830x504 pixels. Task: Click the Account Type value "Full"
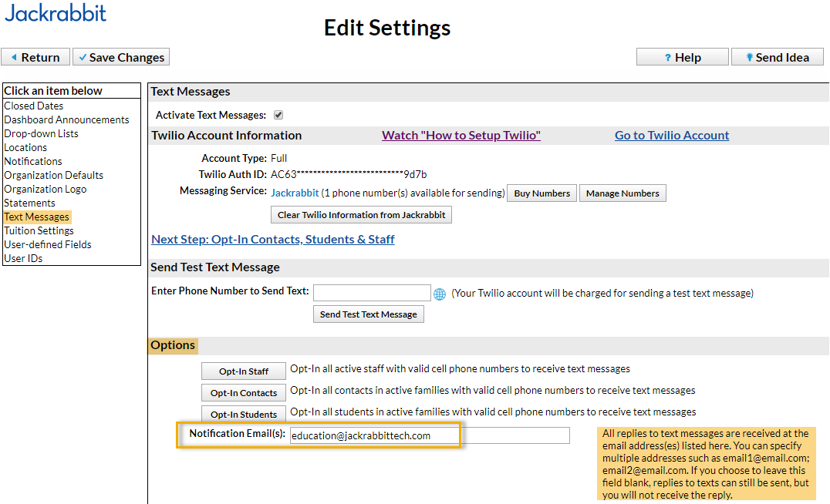(x=278, y=158)
